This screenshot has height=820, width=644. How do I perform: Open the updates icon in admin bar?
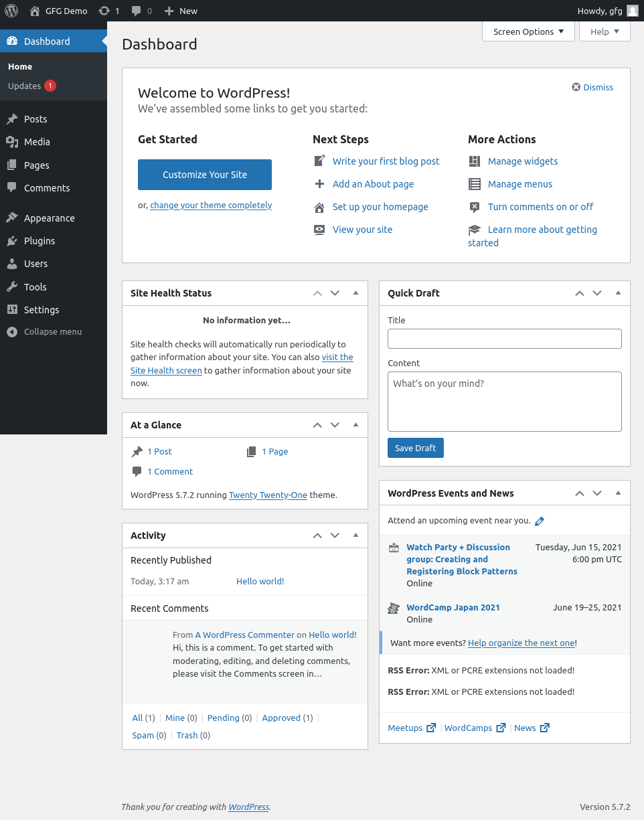(104, 11)
